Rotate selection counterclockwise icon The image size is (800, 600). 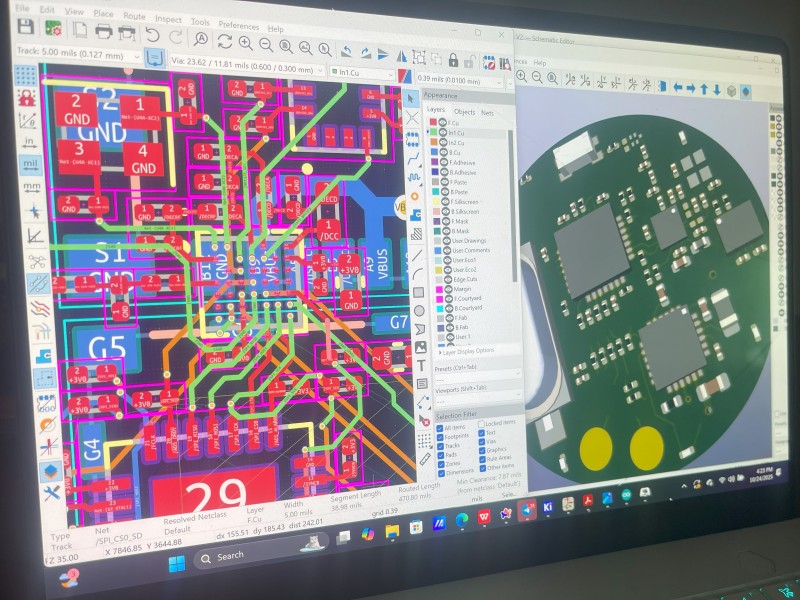click(346, 51)
